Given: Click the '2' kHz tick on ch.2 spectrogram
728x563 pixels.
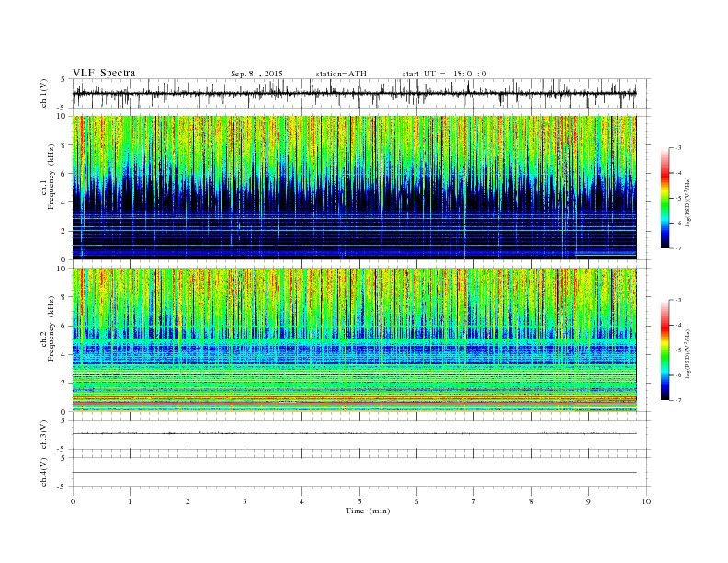Looking at the screenshot, I should point(64,384).
